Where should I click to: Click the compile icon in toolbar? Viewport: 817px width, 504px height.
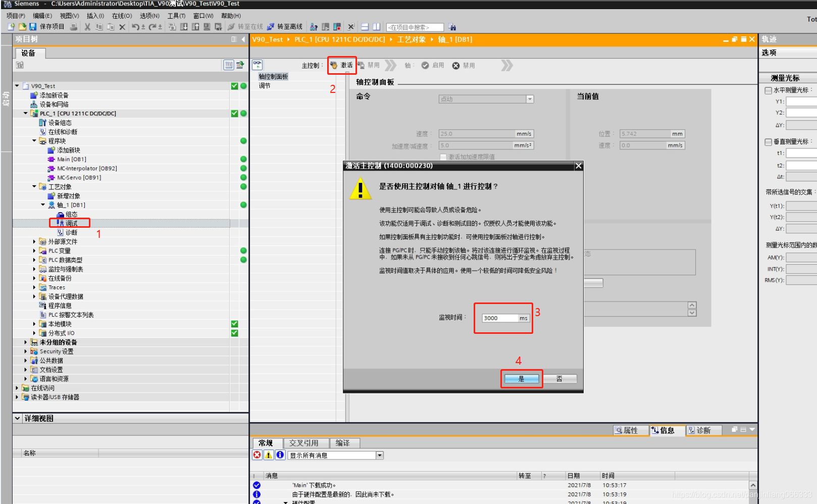coord(172,27)
